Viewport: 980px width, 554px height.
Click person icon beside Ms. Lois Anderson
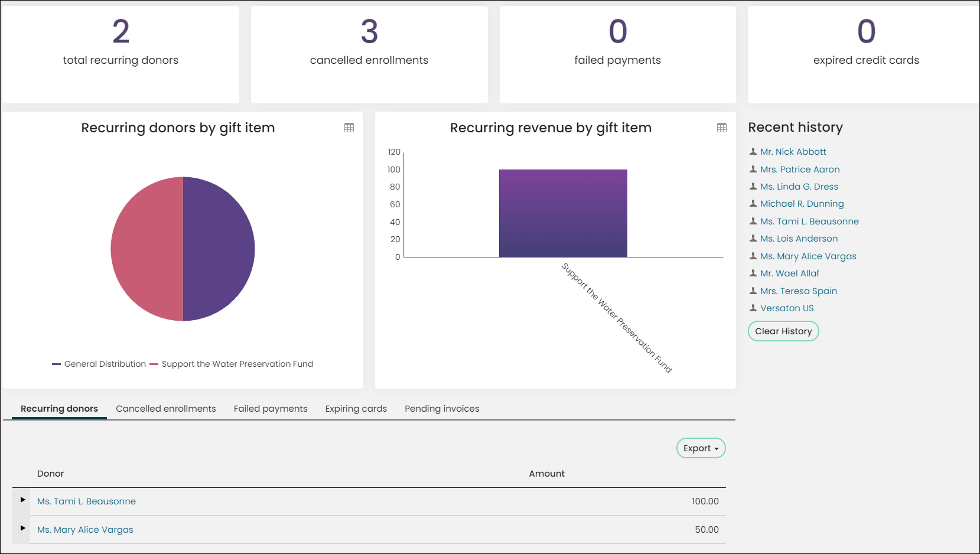click(x=753, y=239)
